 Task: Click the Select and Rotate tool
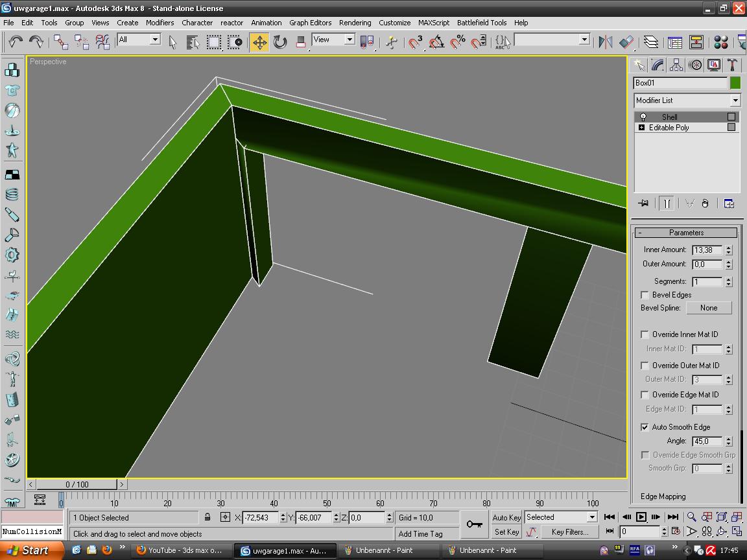tap(280, 42)
